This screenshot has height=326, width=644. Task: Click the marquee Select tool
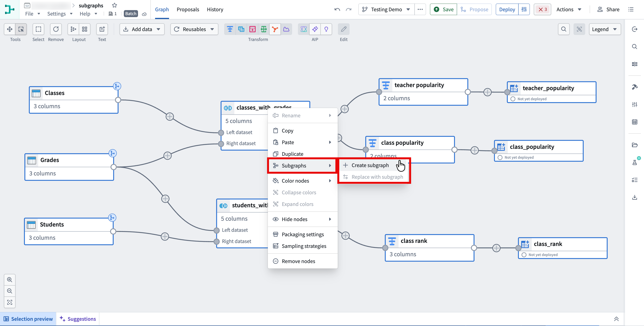click(38, 29)
